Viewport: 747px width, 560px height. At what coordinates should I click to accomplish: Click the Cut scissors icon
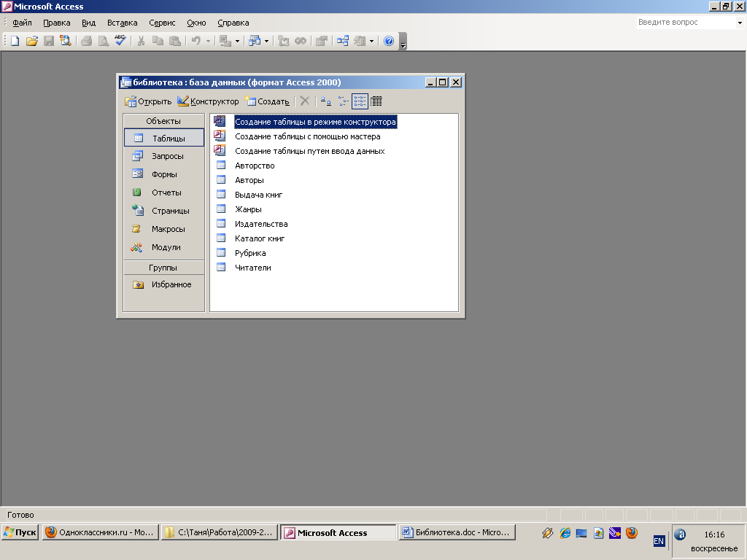[x=141, y=41]
